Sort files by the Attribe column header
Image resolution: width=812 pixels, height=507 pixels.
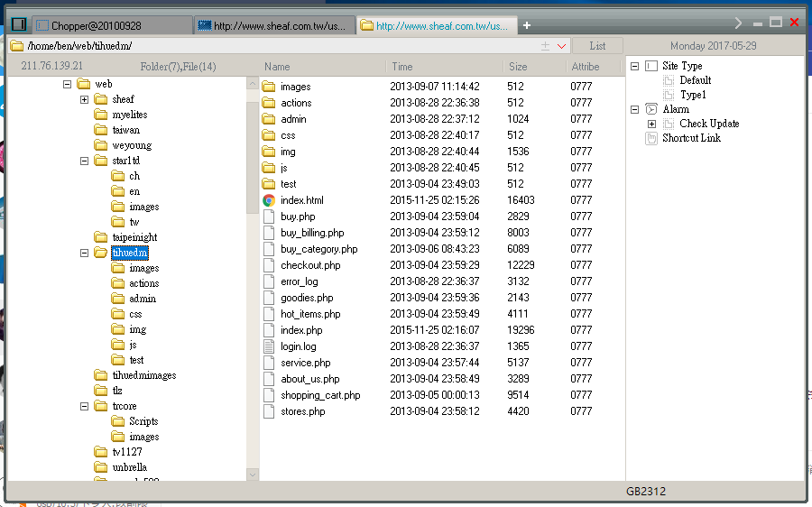pos(586,67)
